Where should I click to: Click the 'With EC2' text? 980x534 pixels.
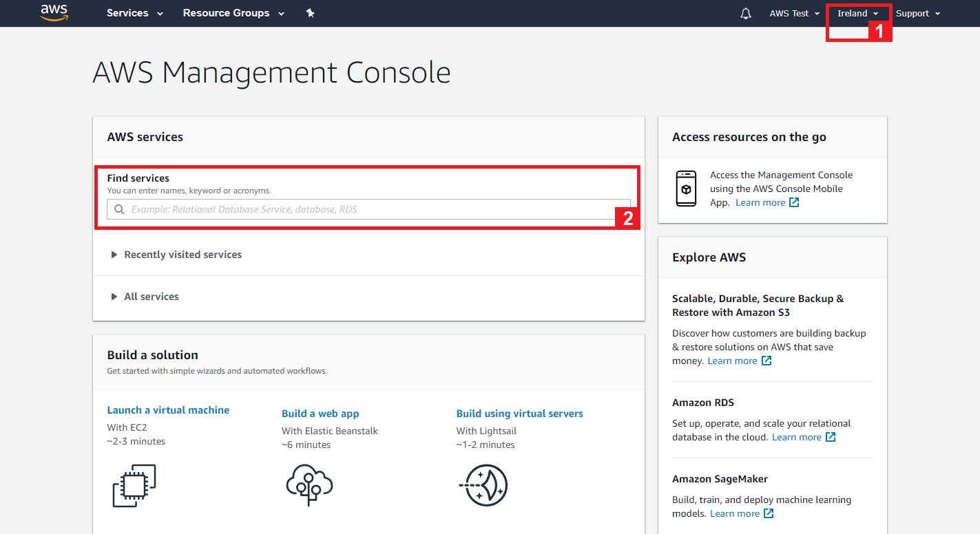(x=127, y=427)
